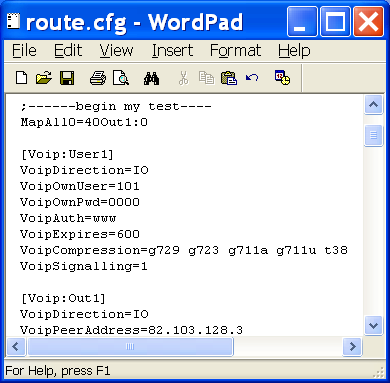Click horizontal scrollbar right arrow
Image resolution: width=390 pixels, height=383 pixels.
click(x=352, y=347)
